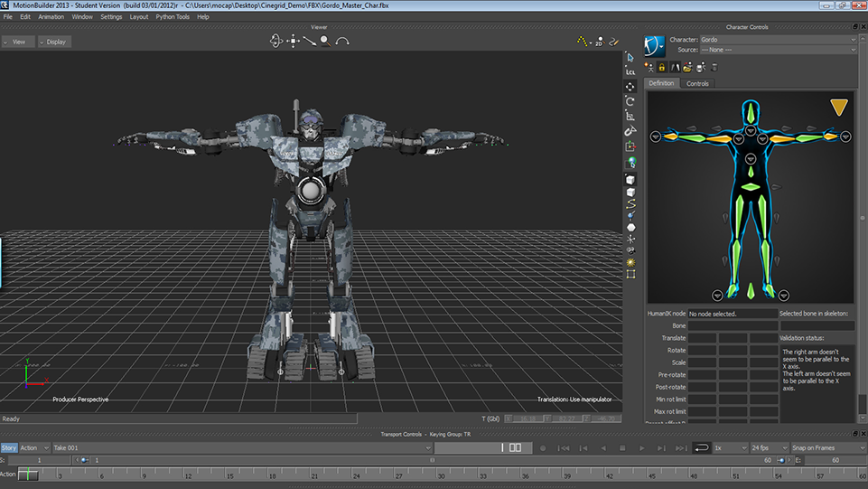This screenshot has height=489, width=868.
Task: Click the lock icon in Character Controls
Action: tap(661, 67)
